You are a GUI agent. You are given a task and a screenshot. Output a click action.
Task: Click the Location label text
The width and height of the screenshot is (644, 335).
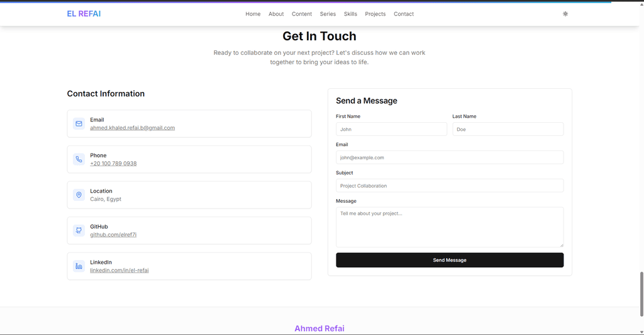(x=101, y=191)
